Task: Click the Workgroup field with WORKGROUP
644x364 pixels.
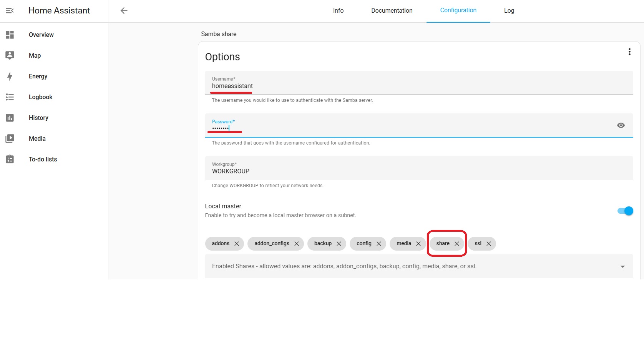Action: click(x=419, y=168)
